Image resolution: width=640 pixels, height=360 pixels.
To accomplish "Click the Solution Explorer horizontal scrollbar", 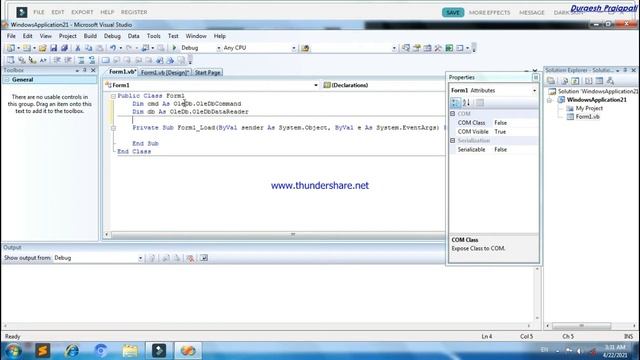I will [x=591, y=326].
